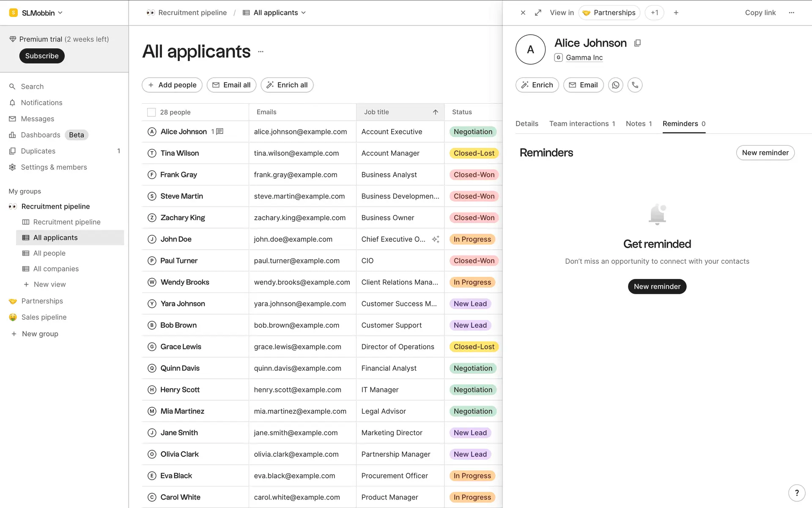Open note comment icon beside Alice Johnson
This screenshot has height=508, width=812.
(219, 132)
